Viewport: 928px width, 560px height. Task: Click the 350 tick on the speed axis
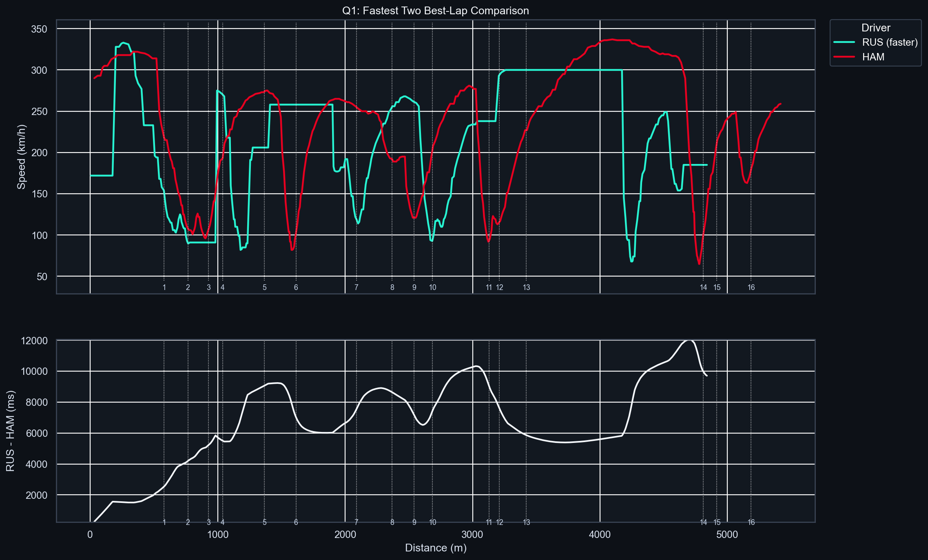coord(39,29)
